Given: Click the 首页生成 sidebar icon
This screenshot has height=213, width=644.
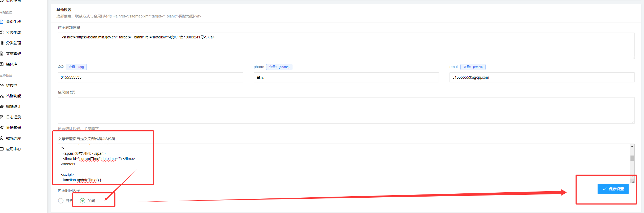Looking at the screenshot, I should (x=2, y=22).
